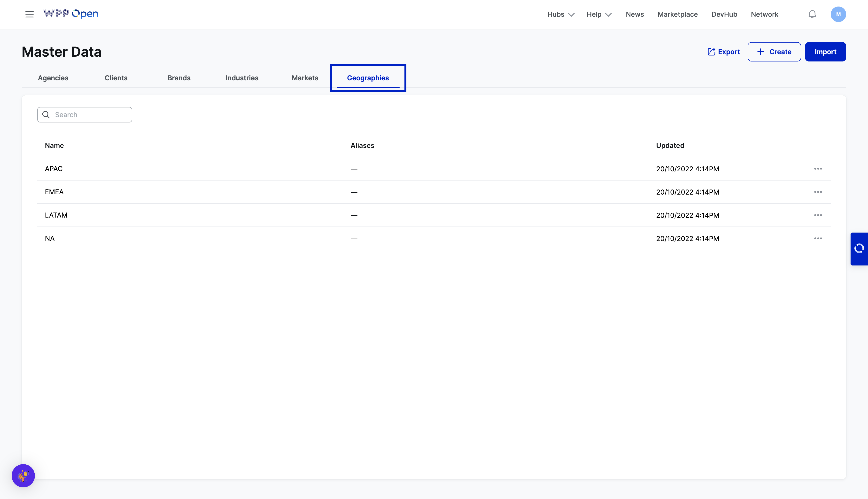Go to the Marketplace link

[x=677, y=14]
